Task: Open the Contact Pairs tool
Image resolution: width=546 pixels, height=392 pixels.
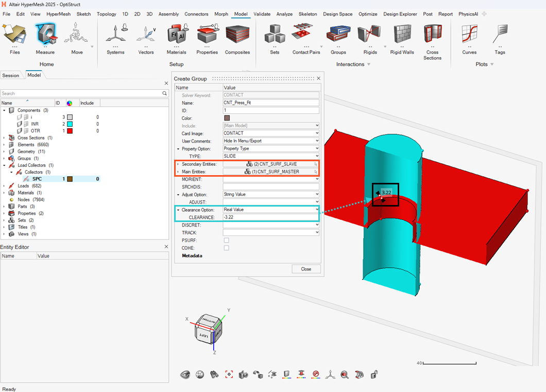Action: tap(306, 38)
